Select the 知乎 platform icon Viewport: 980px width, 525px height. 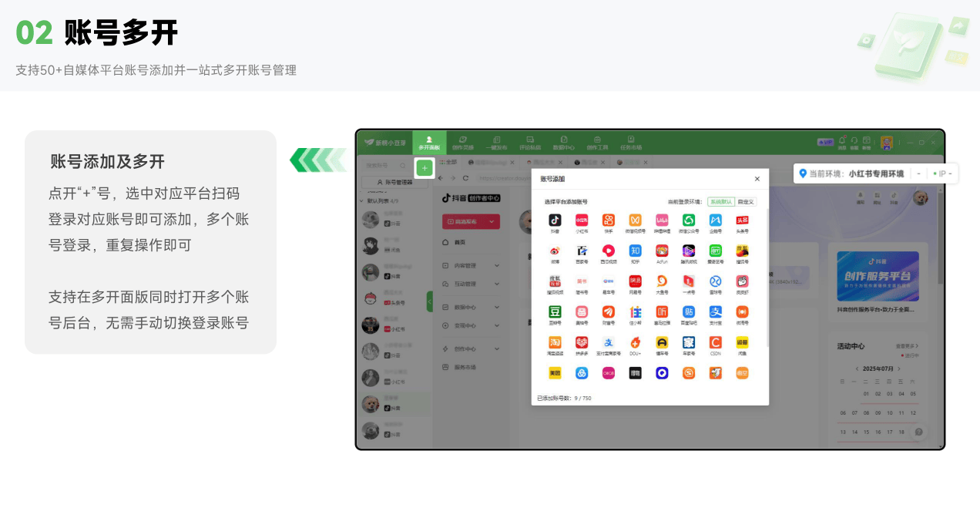(x=635, y=251)
